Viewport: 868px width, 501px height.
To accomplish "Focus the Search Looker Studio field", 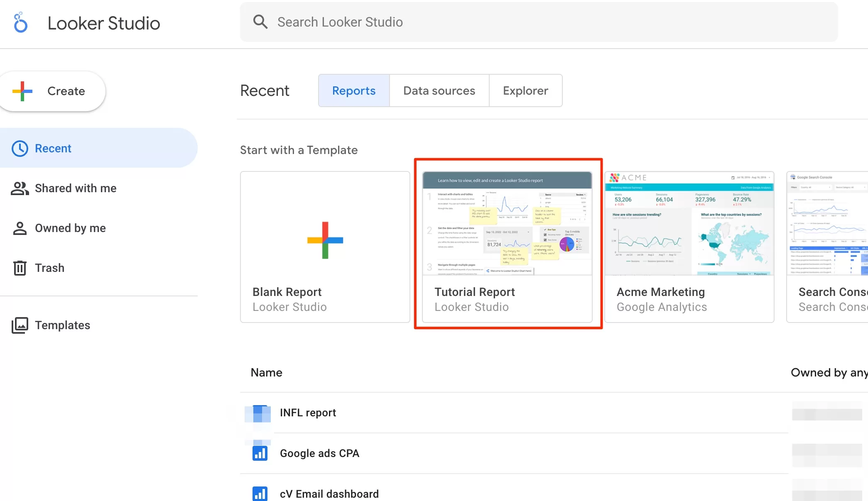I will [539, 22].
